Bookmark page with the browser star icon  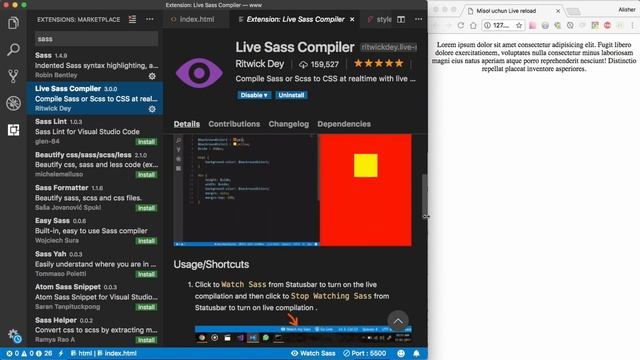point(519,25)
